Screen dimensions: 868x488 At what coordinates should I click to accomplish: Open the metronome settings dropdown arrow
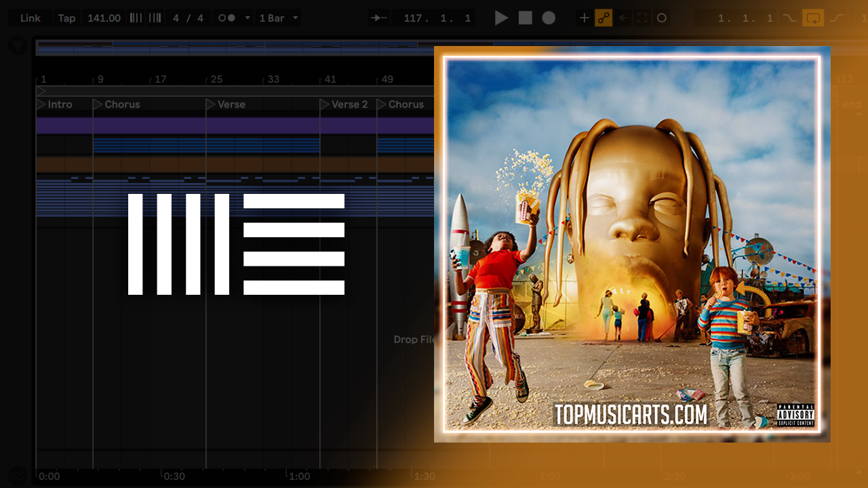click(248, 18)
